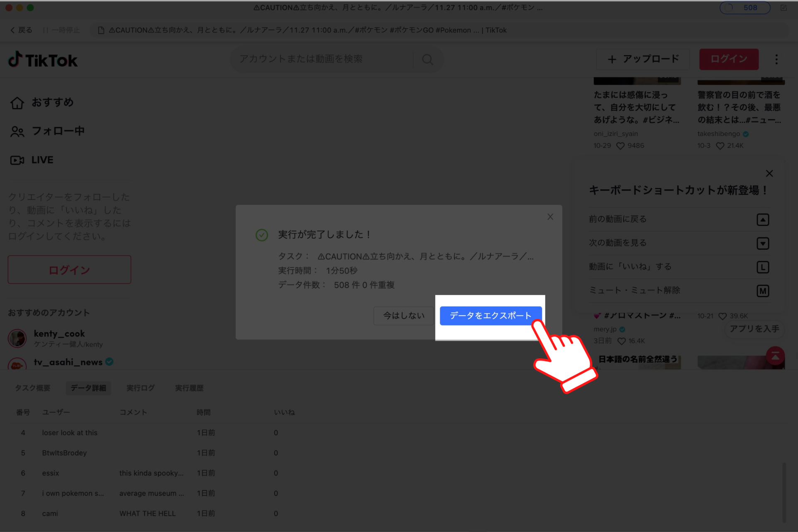798x532 pixels.
Task: Click the 戻る back button
Action: point(21,30)
